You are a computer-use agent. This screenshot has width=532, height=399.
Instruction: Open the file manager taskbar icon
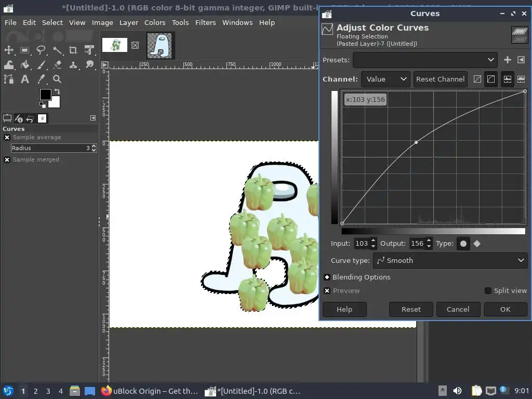(75, 391)
